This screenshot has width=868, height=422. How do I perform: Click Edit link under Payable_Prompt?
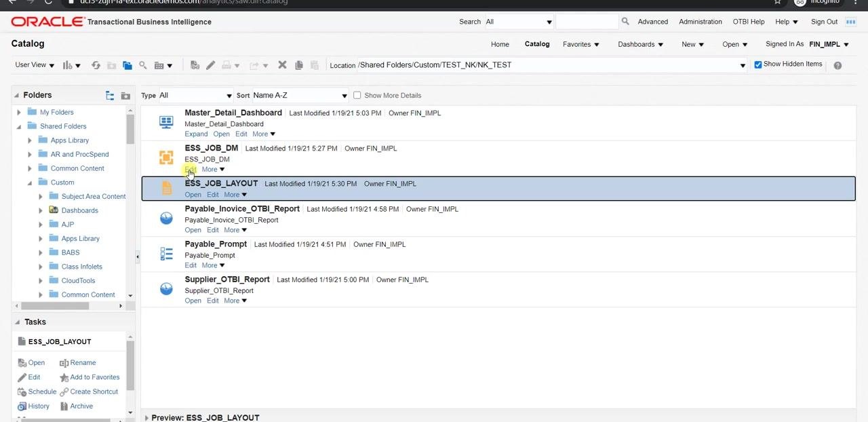click(191, 265)
